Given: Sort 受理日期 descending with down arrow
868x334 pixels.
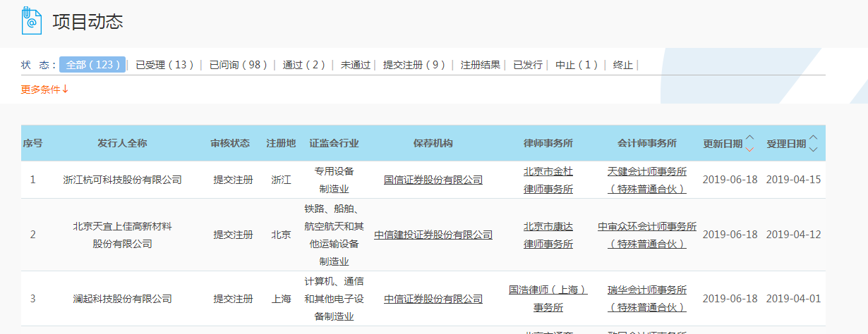Looking at the screenshot, I should click(x=814, y=149).
